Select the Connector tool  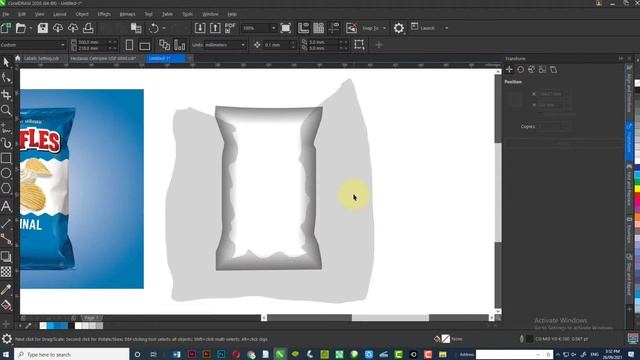pos(6,239)
